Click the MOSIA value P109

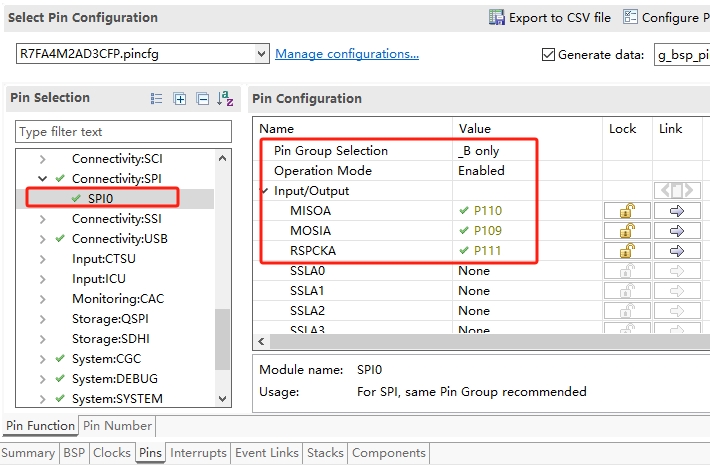pyautogui.click(x=488, y=231)
